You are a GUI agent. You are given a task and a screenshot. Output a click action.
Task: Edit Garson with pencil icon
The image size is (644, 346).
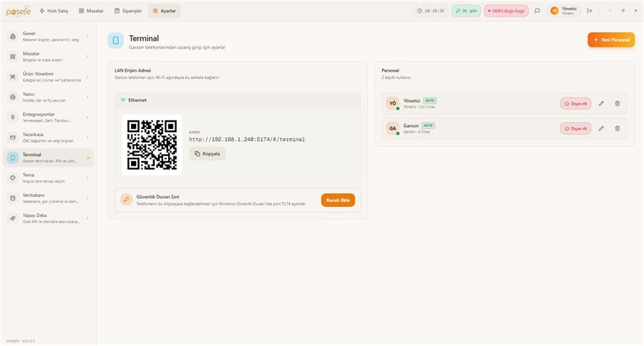601,128
